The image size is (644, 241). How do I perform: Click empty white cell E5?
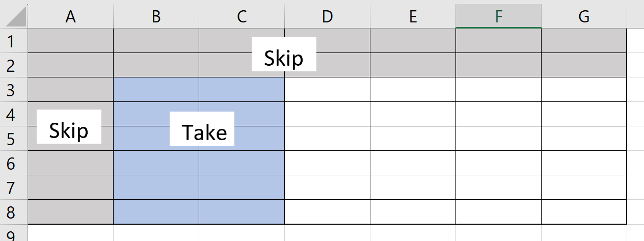click(413, 139)
